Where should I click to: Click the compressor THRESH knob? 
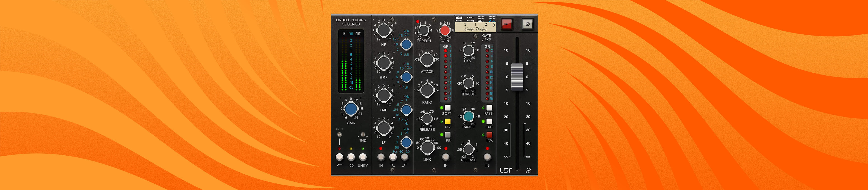tap(424, 30)
